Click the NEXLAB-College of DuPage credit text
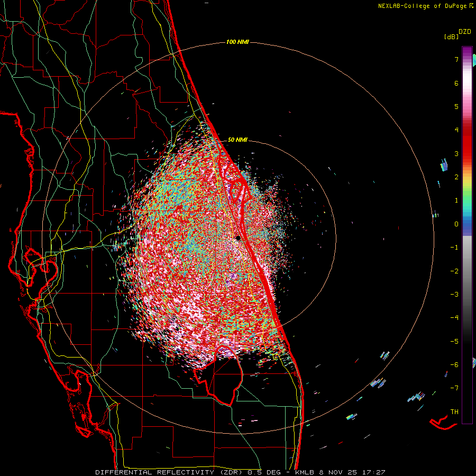This screenshot has width=476, height=476. tap(425, 6)
